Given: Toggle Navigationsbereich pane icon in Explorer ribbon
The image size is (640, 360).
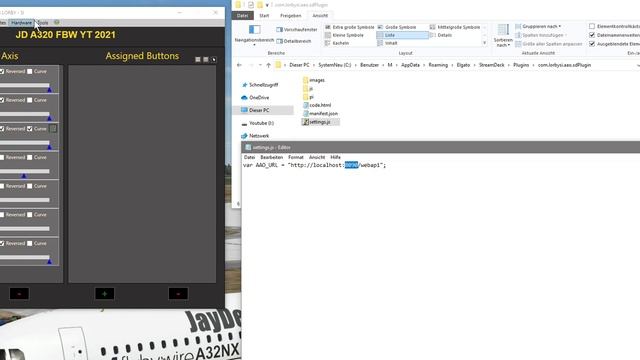Looking at the screenshot, I should 254,29.
